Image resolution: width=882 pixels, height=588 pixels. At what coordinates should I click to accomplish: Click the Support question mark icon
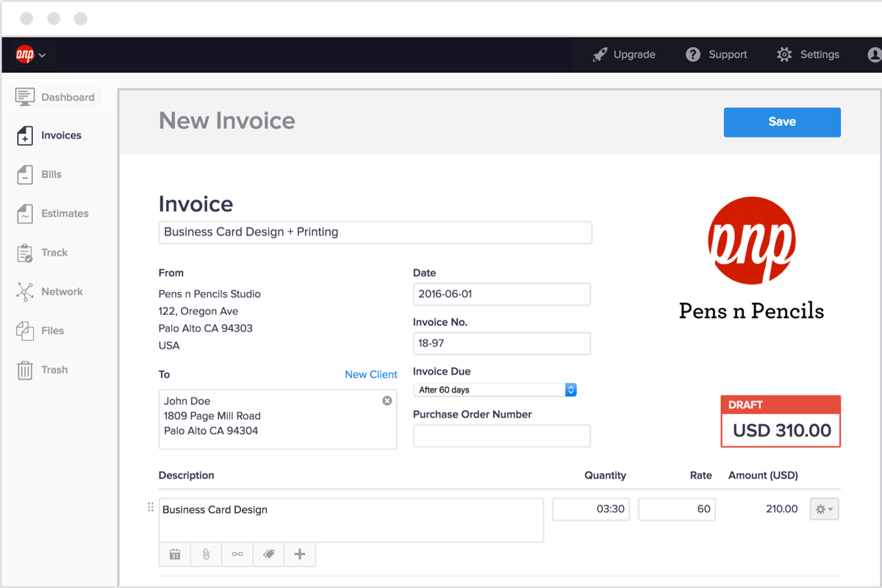coord(693,54)
